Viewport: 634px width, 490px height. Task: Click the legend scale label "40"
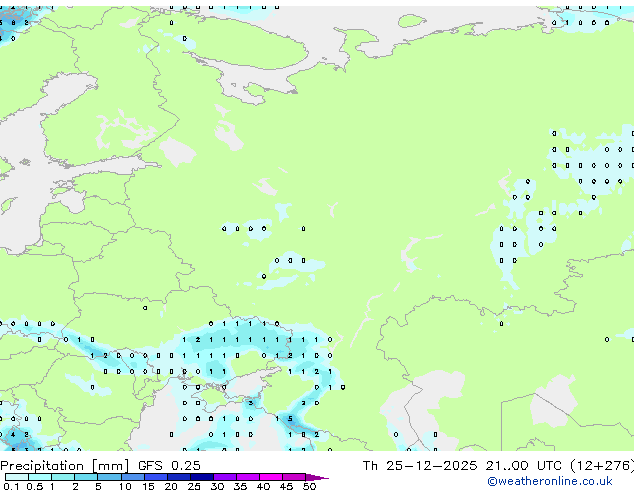(264, 486)
